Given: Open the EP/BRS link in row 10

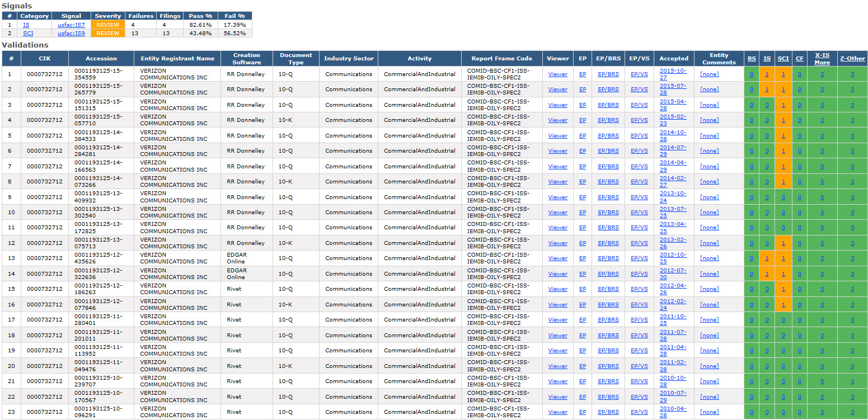Looking at the screenshot, I should (x=608, y=213).
